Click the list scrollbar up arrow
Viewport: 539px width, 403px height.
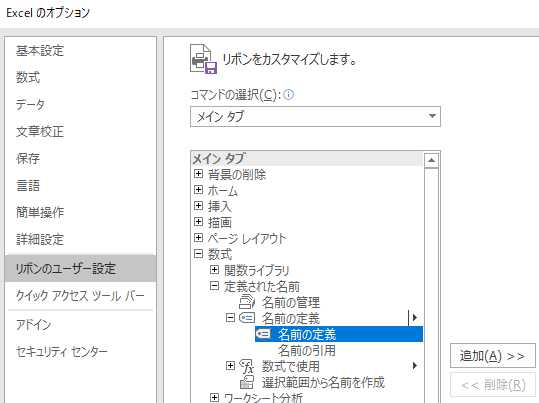pyautogui.click(x=431, y=160)
